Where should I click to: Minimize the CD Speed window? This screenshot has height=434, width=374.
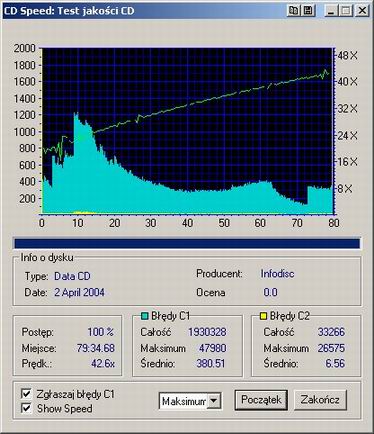point(331,11)
